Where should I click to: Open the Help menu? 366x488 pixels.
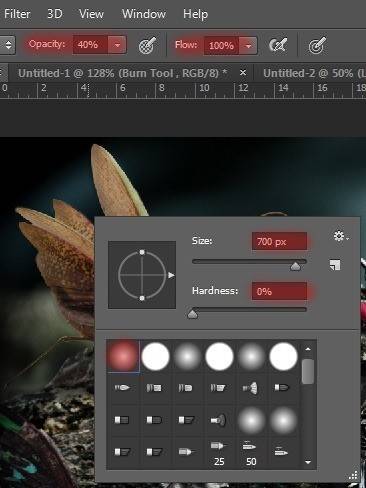click(x=195, y=14)
